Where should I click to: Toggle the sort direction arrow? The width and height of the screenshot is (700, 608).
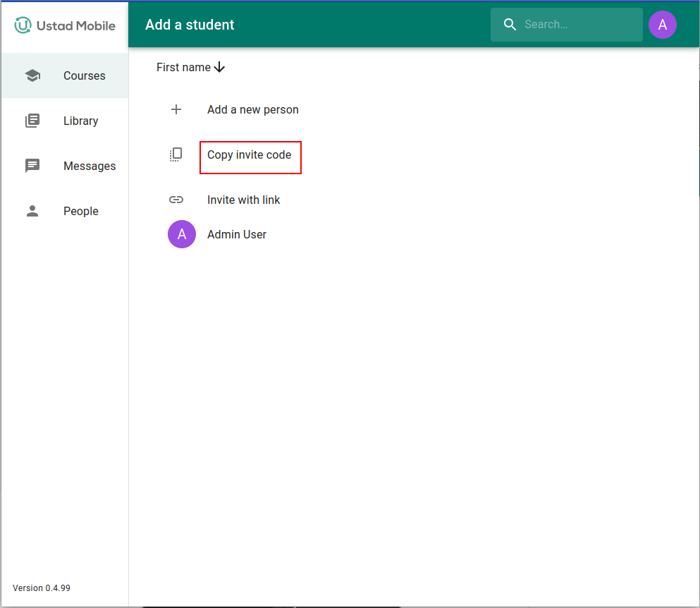pos(220,67)
